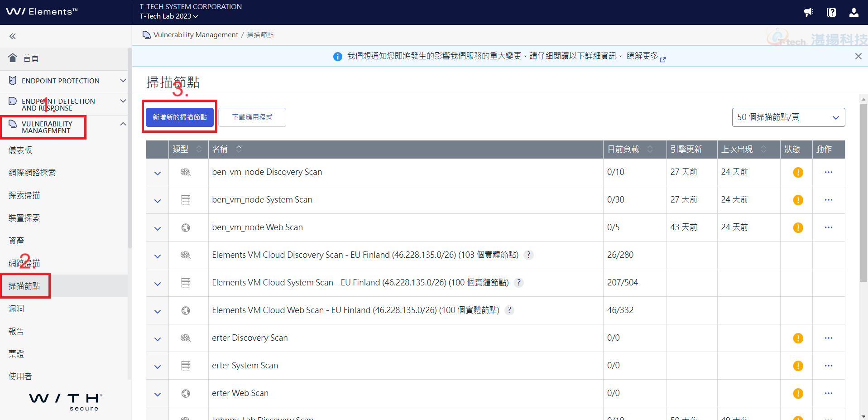Open the T-Tech Lab 2023 organization dropdown
The width and height of the screenshot is (868, 420).
(169, 16)
